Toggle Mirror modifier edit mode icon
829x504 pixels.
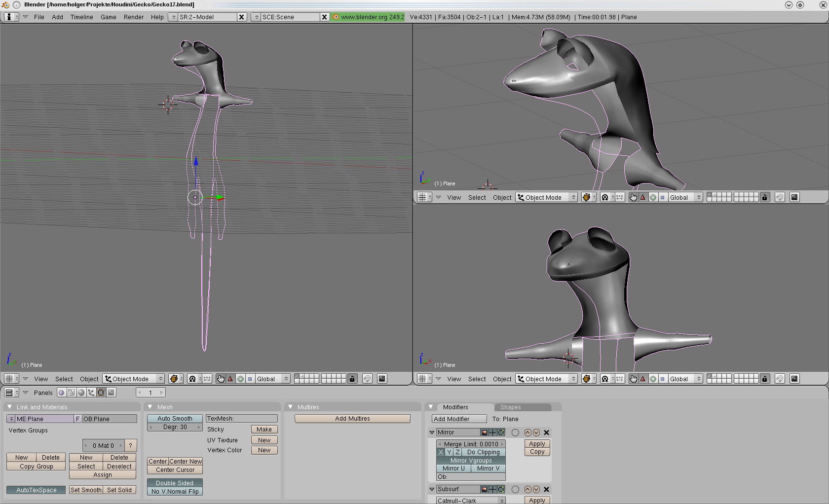click(501, 432)
